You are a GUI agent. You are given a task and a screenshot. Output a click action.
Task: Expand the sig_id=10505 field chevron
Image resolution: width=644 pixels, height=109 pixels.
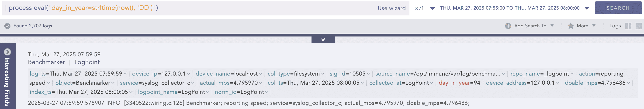368,74
